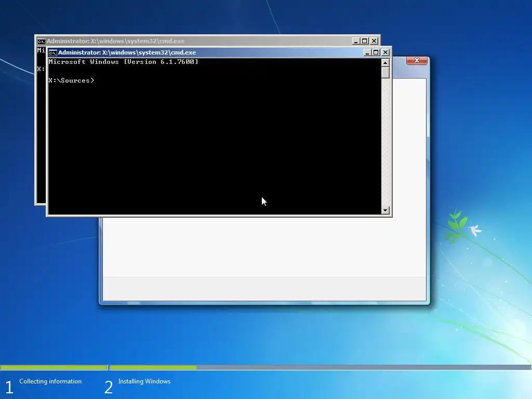Maximize the front cmd.exe window
Screen dimensions: 532x399
376,52
